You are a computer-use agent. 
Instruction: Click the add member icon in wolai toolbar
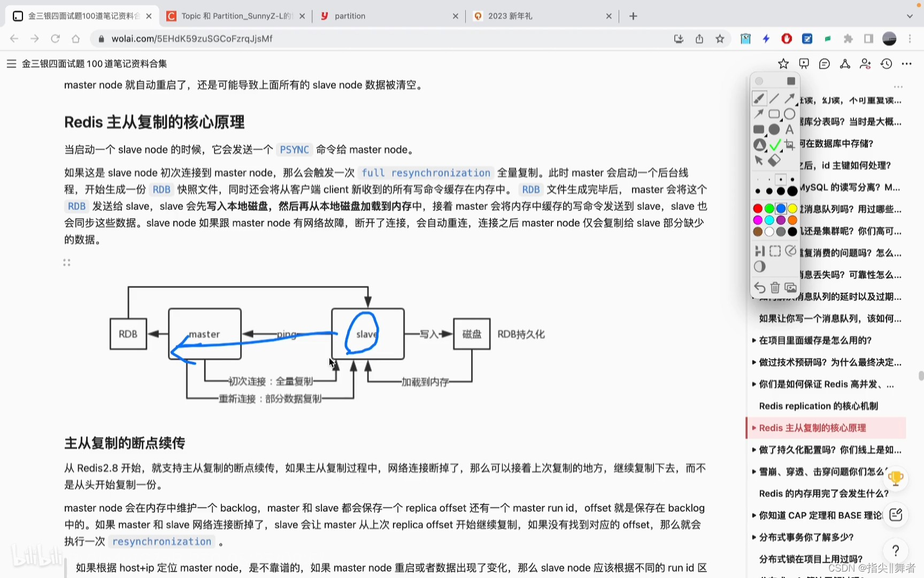click(x=865, y=64)
